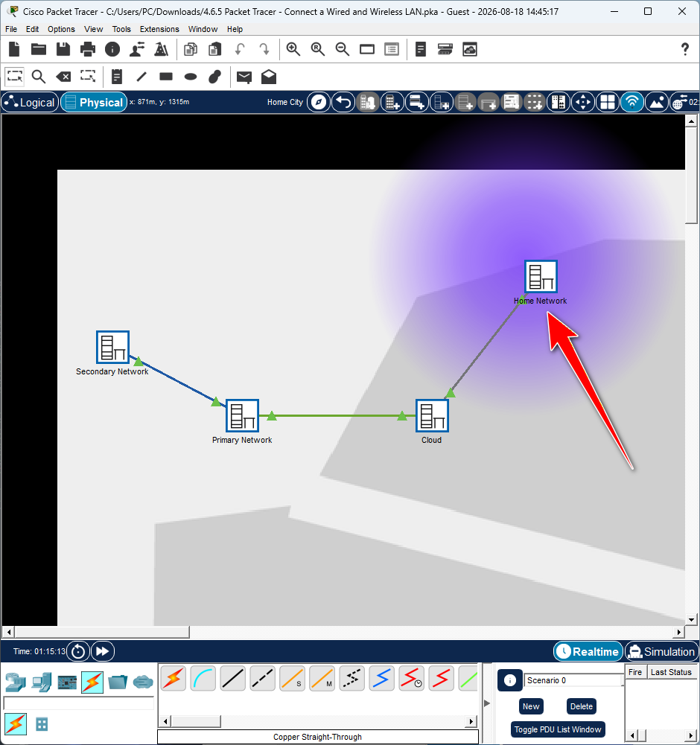The height and width of the screenshot is (745, 700).
Task: Place a note with Note tool
Action: point(116,77)
